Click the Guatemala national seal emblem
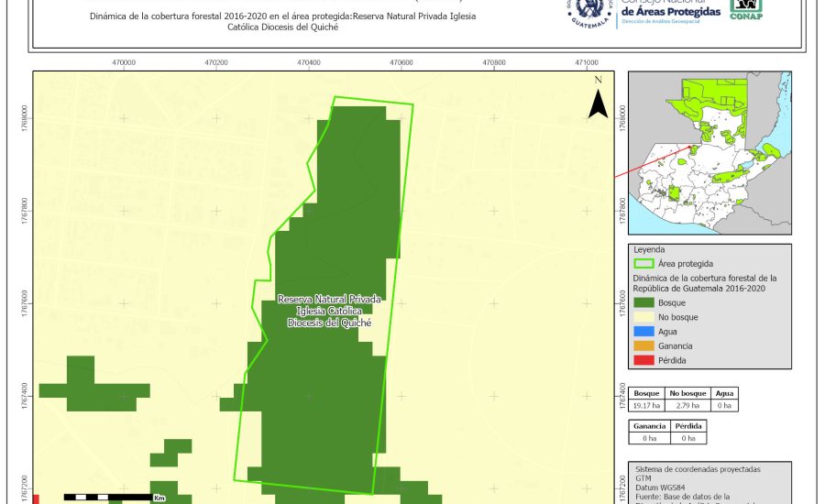The height and width of the screenshot is (504, 825). (x=588, y=11)
